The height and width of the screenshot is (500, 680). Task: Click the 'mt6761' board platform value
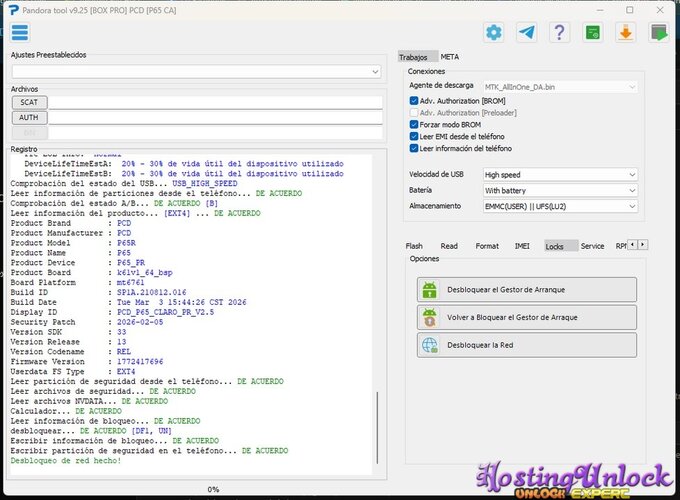pyautogui.click(x=131, y=282)
